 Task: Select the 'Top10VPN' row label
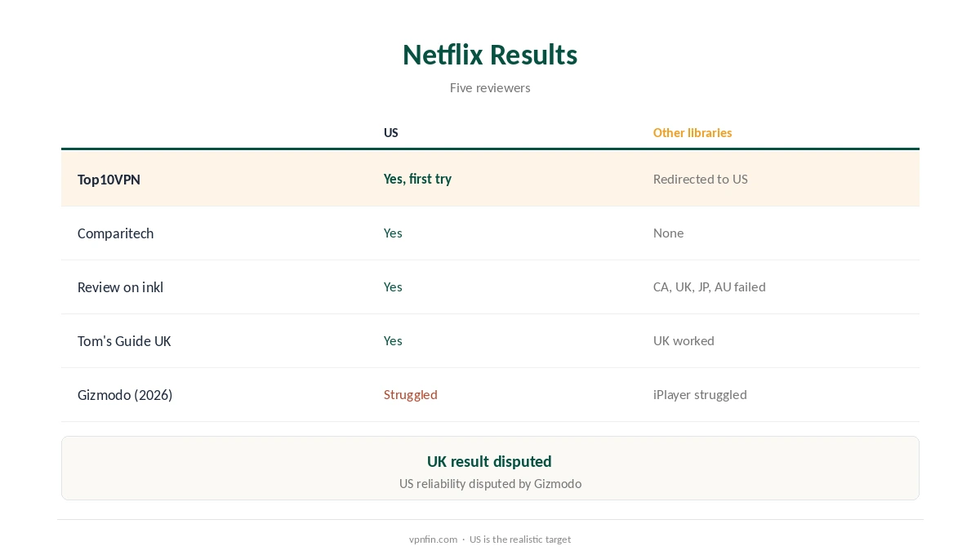point(109,180)
